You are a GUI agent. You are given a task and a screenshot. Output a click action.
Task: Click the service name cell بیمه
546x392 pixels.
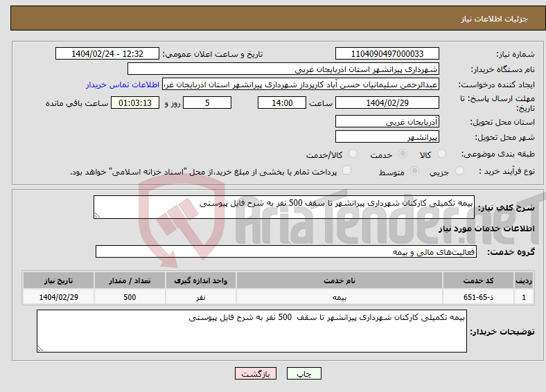[339, 297]
